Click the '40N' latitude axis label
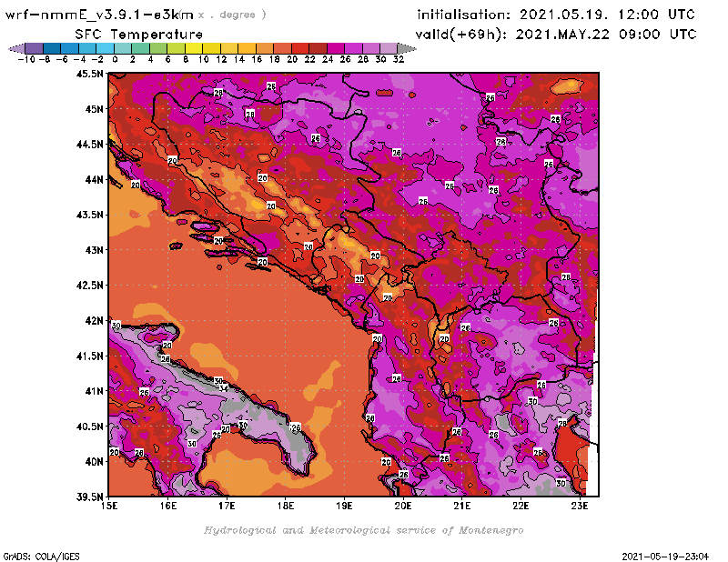The image size is (728, 562). [94, 462]
